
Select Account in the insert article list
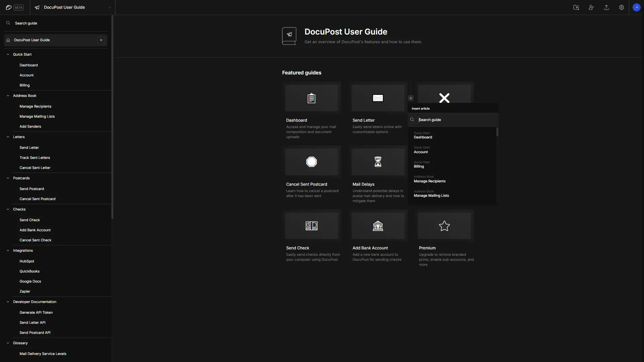(452, 150)
